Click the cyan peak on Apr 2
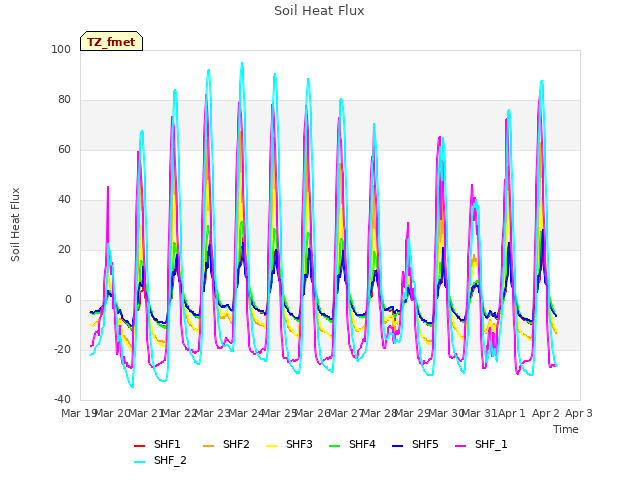Screen dimensions: 640x480 (542, 81)
